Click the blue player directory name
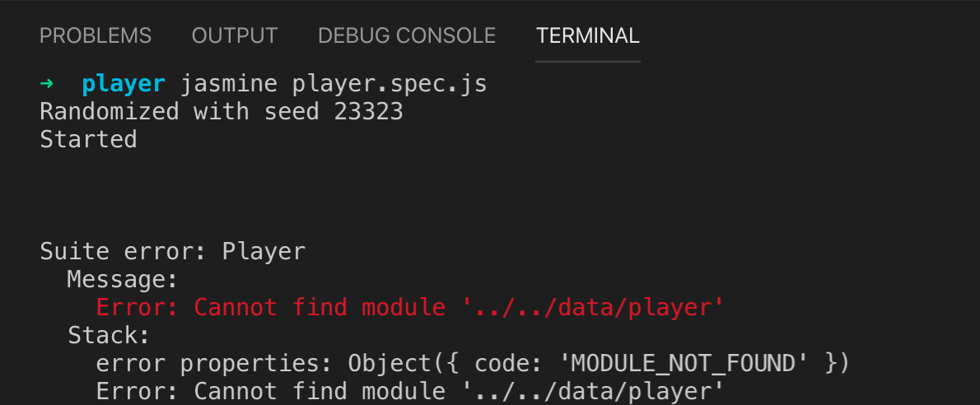Viewport: 980px width, 405px height. (x=124, y=84)
